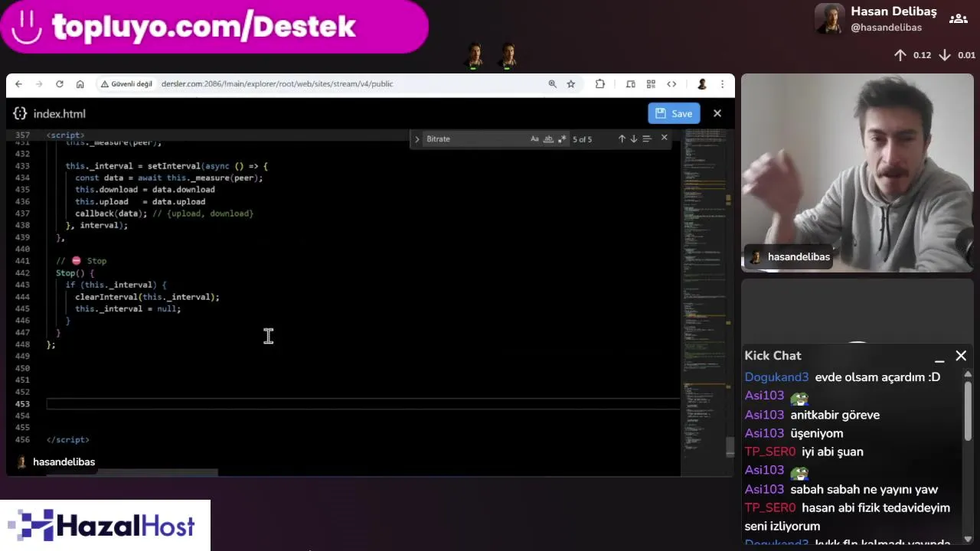Save the index.html file

pos(674,113)
